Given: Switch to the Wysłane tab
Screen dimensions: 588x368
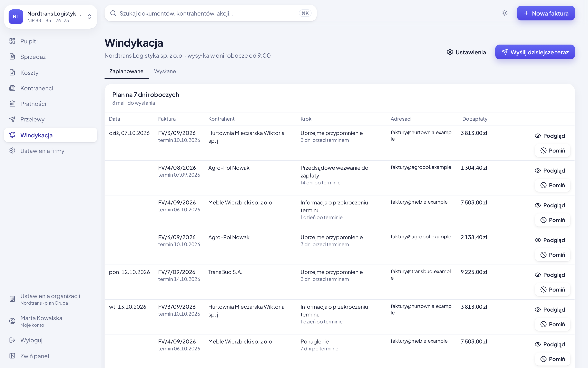Looking at the screenshot, I should [x=165, y=71].
